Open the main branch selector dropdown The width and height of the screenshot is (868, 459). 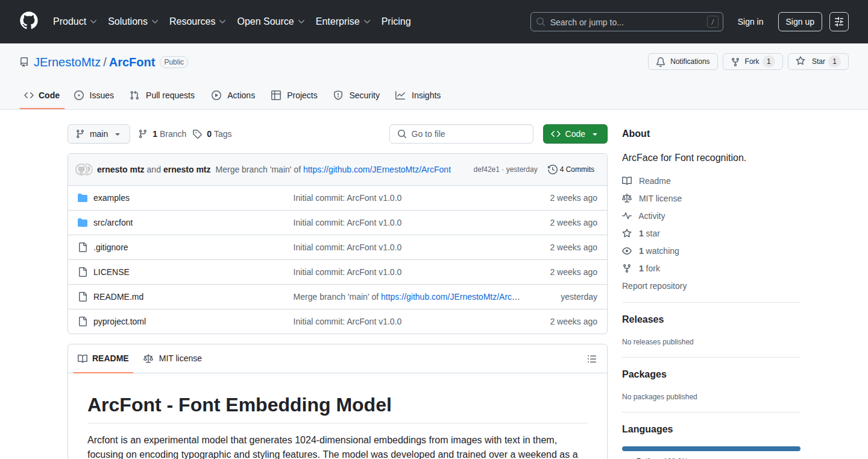(x=99, y=134)
